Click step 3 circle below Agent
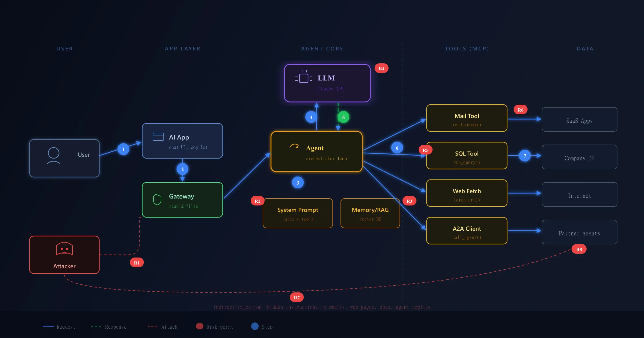 tap(298, 183)
